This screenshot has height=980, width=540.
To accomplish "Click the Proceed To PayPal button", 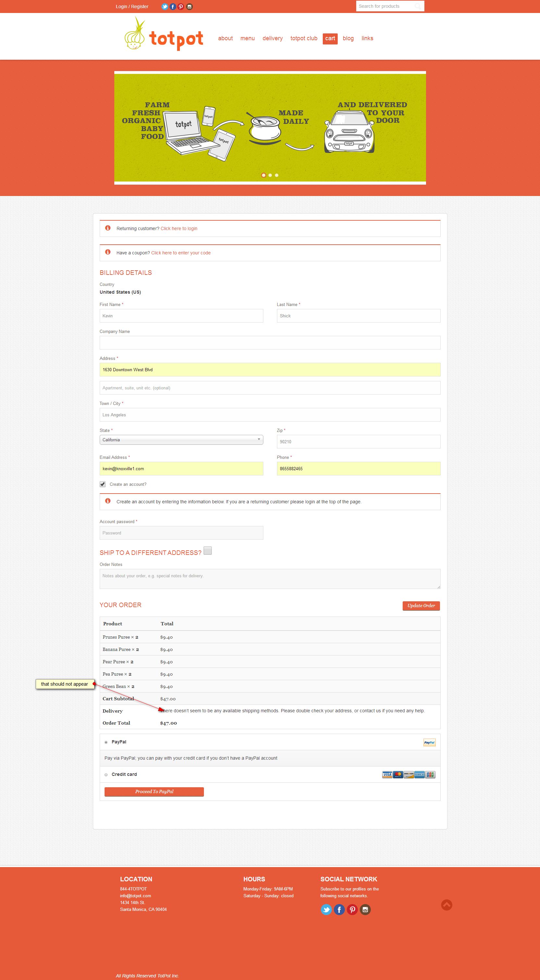I will (x=154, y=792).
